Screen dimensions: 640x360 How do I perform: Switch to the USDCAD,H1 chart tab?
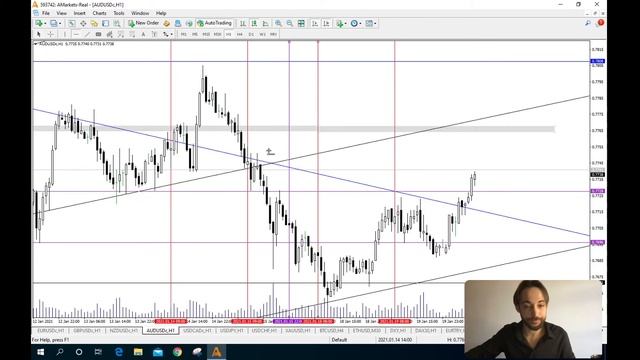pyautogui.click(x=197, y=330)
